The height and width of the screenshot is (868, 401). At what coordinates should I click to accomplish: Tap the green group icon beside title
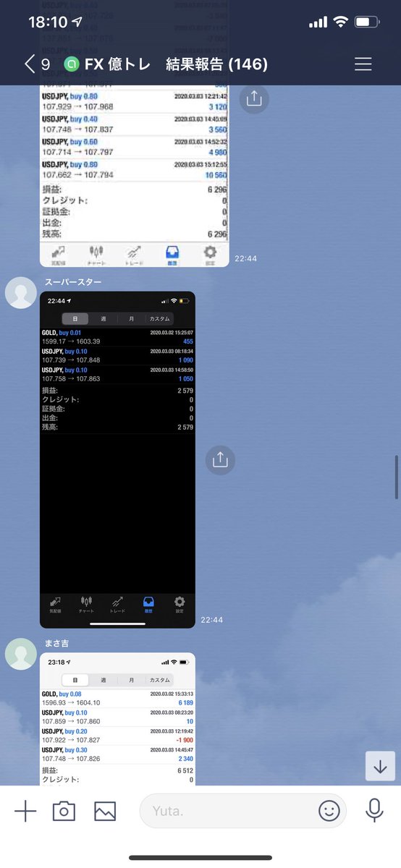[x=72, y=64]
